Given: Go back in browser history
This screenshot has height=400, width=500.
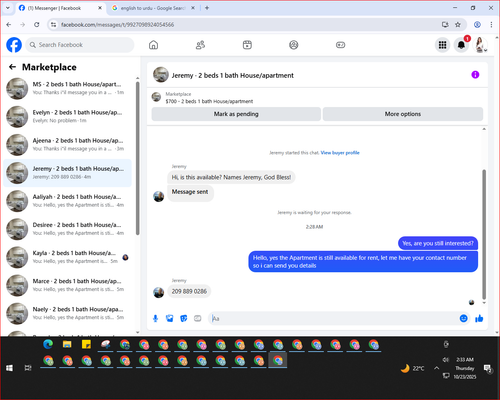Looking at the screenshot, I should tap(9, 25).
